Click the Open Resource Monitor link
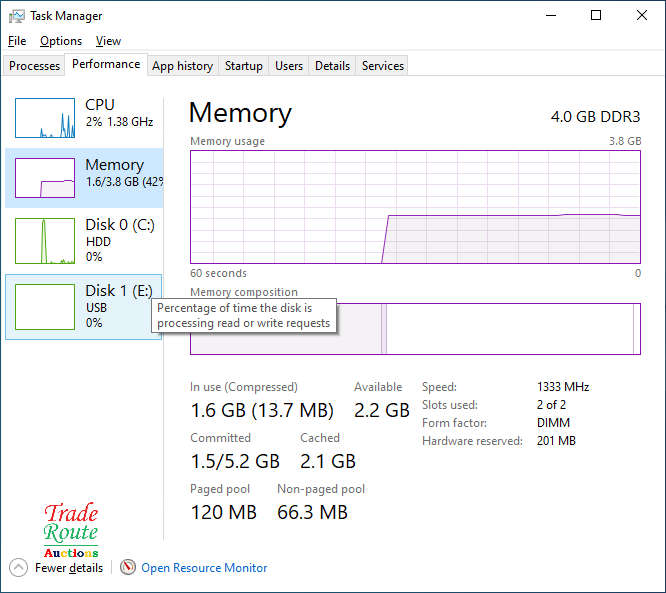The height and width of the screenshot is (593, 666). (204, 568)
